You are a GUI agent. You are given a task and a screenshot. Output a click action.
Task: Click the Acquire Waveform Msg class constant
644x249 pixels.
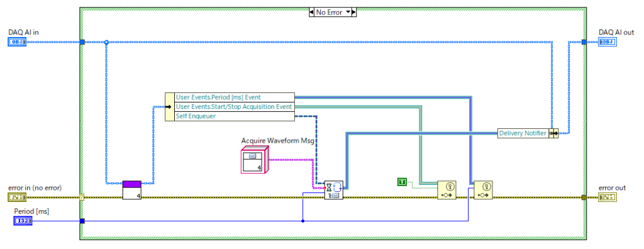click(255, 160)
